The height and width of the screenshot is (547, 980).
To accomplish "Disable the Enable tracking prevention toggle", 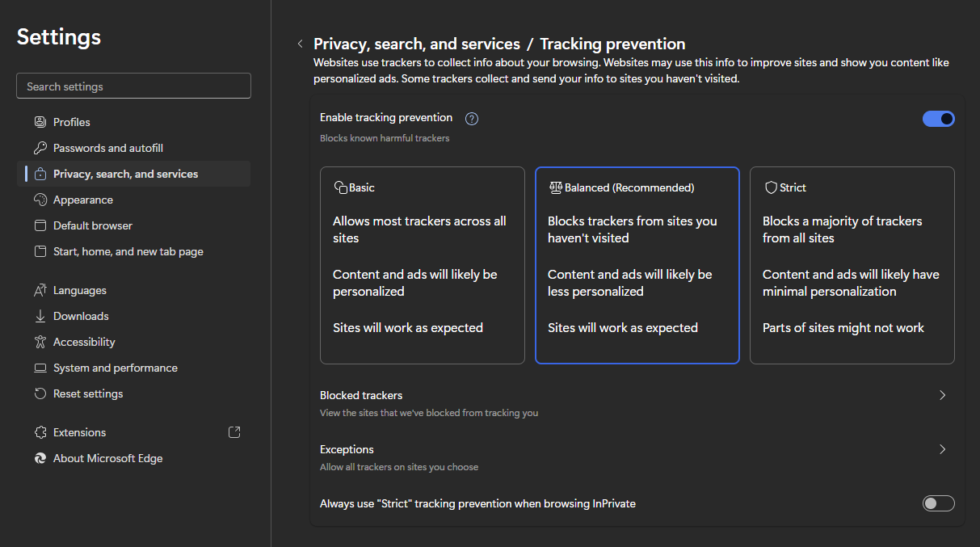I will tap(938, 119).
